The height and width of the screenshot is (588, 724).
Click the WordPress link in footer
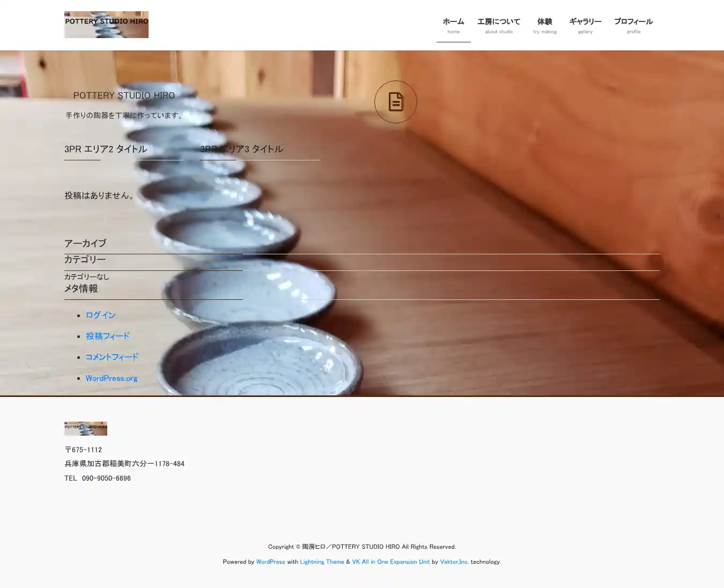(270, 562)
